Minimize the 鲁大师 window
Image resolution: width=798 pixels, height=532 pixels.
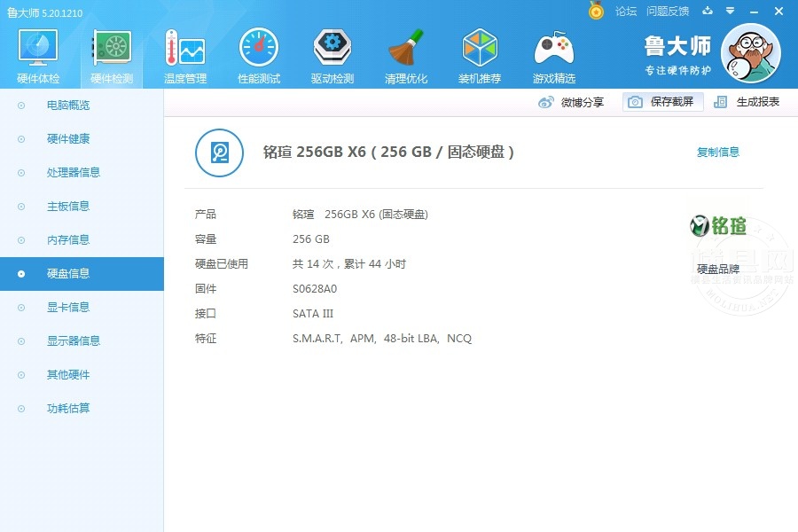[755, 12]
